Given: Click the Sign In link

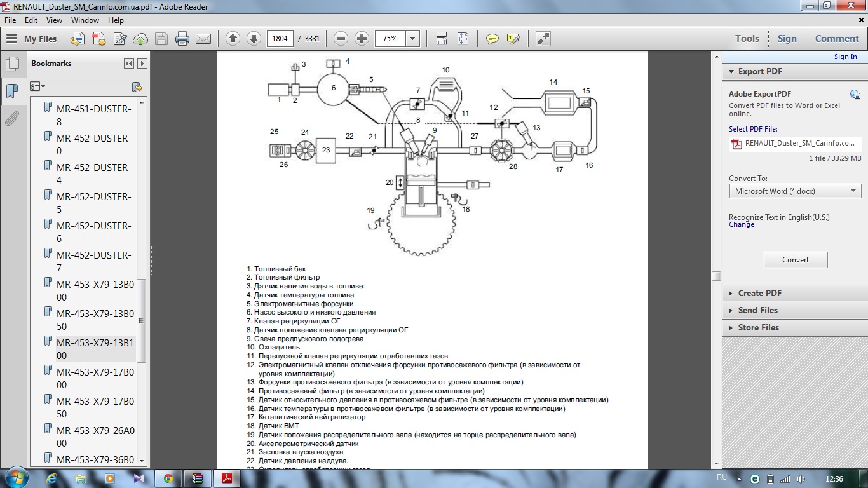Looking at the screenshot, I should pyautogui.click(x=845, y=57).
